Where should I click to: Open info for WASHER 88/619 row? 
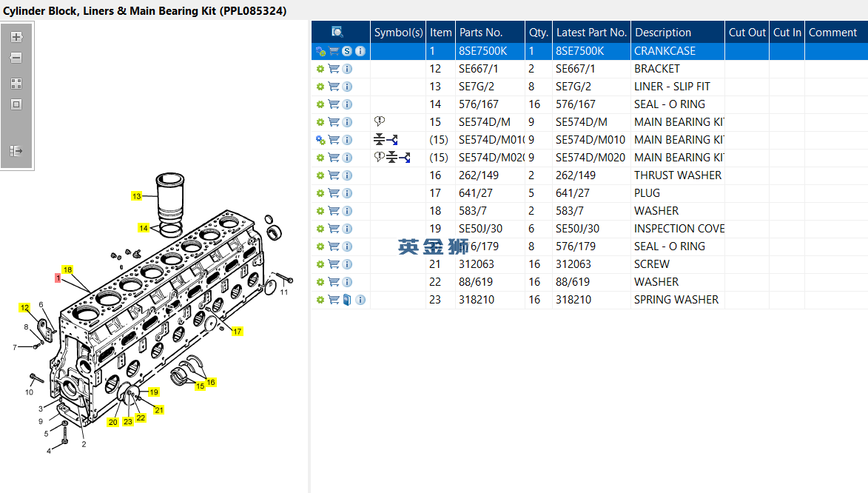[x=347, y=282]
